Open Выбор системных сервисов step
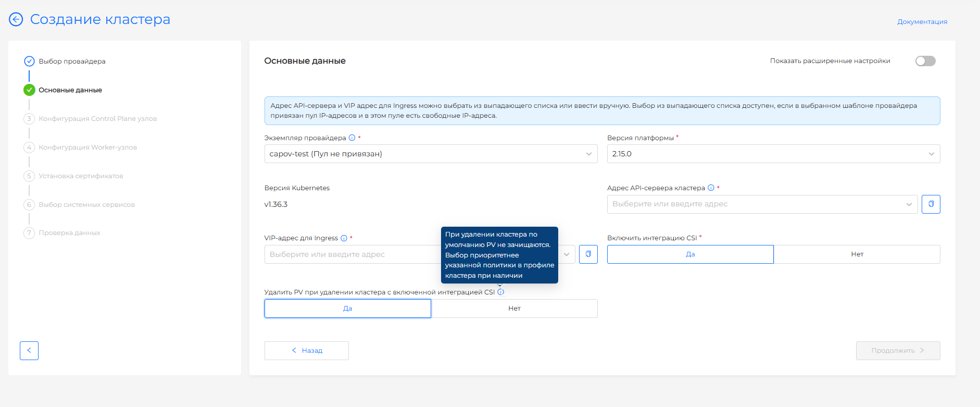Image resolution: width=980 pixels, height=407 pixels. pyautogui.click(x=86, y=205)
